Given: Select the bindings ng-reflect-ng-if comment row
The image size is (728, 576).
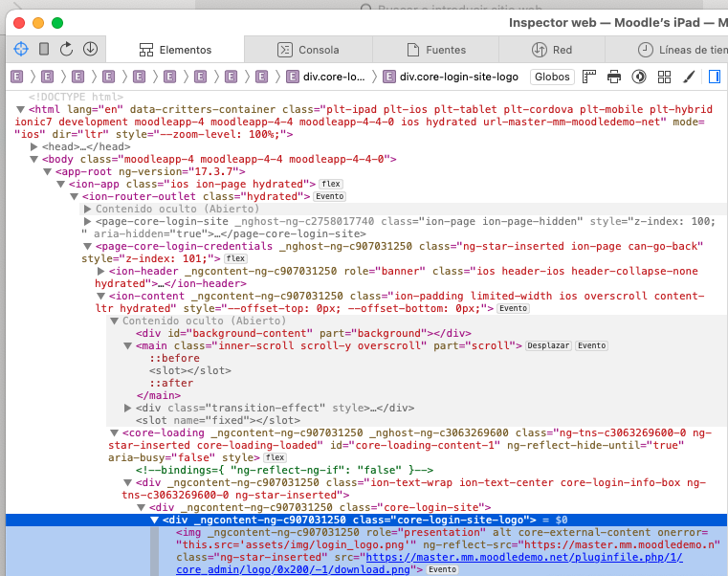Looking at the screenshot, I should pos(285,470).
